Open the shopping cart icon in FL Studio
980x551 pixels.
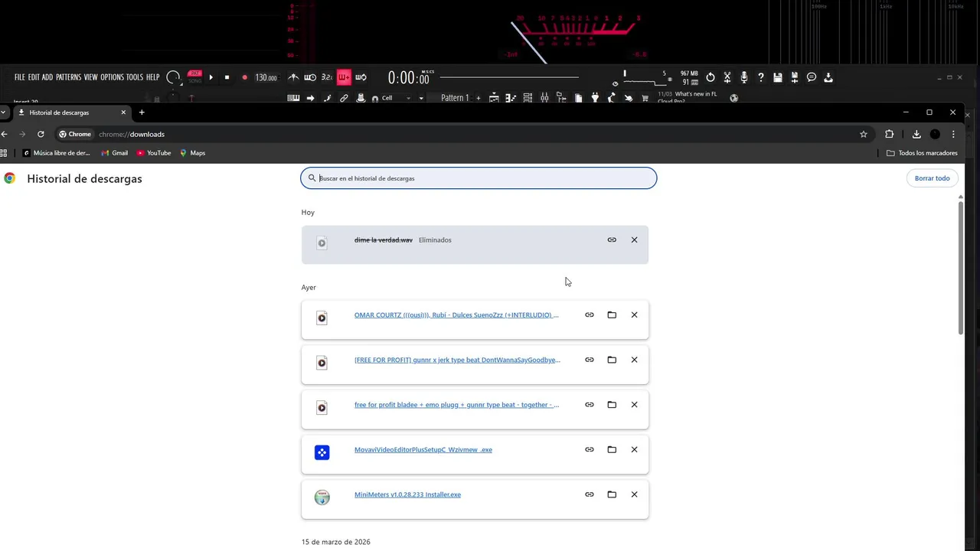645,98
